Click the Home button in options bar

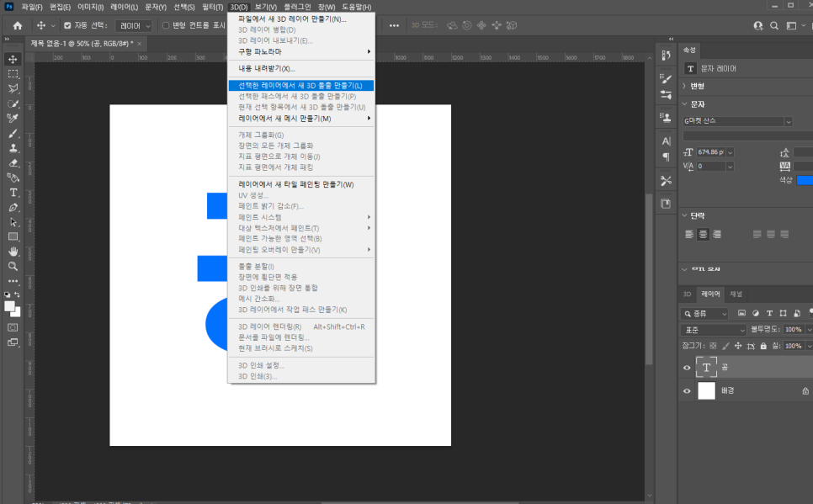click(x=17, y=25)
